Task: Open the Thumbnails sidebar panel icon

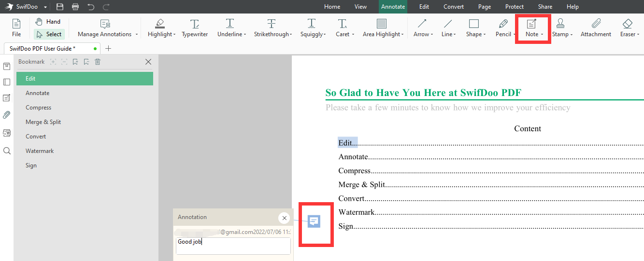Action: [7, 82]
